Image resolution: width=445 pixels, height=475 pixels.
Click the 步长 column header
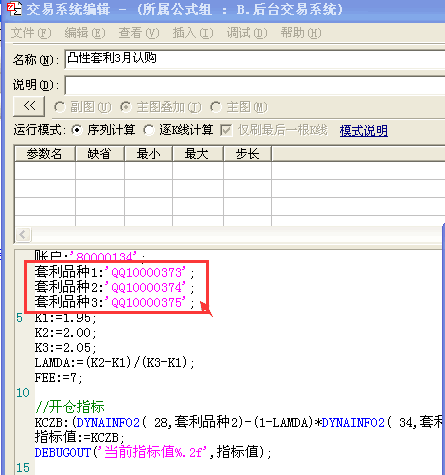click(248, 154)
